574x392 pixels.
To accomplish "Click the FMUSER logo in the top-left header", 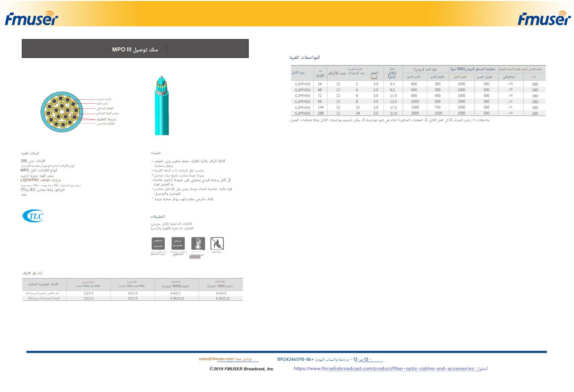I will pos(32,18).
